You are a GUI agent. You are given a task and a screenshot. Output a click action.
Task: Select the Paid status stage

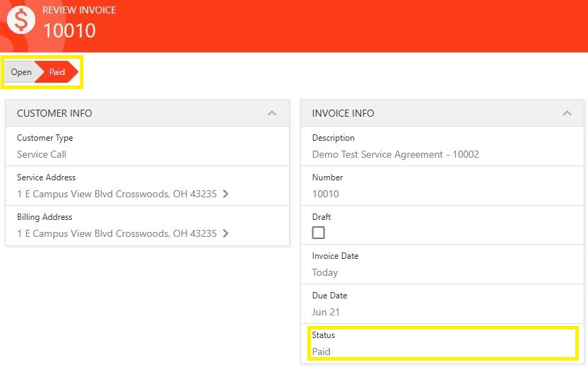pyautogui.click(x=57, y=72)
